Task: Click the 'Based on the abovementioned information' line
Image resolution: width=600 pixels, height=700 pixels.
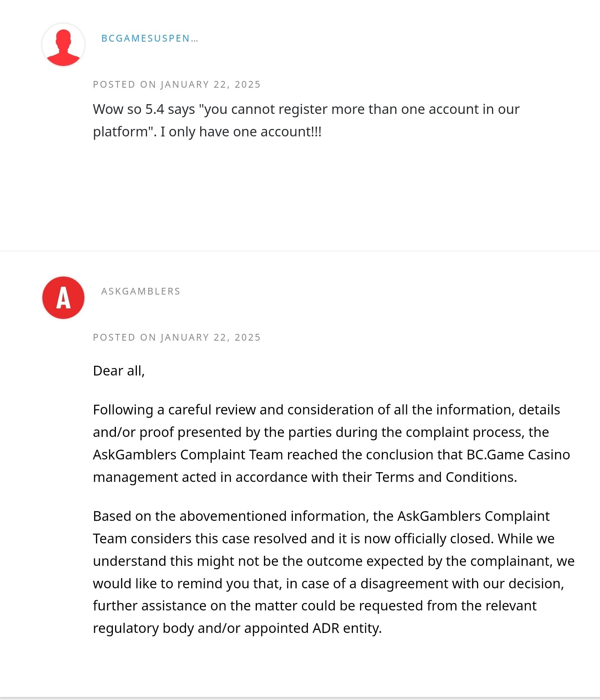Action: 321,516
